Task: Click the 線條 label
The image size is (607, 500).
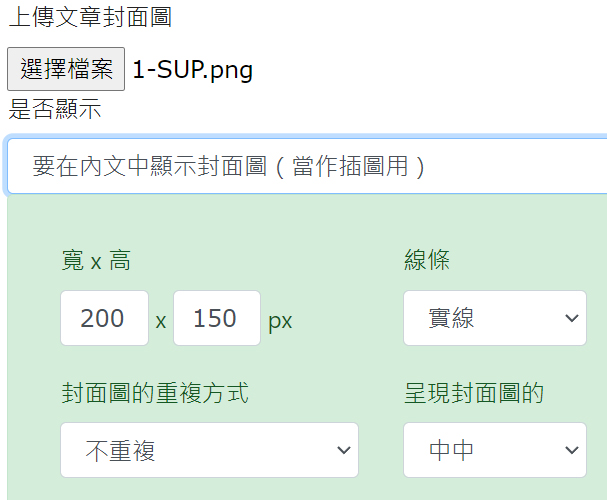Action: coord(427,261)
